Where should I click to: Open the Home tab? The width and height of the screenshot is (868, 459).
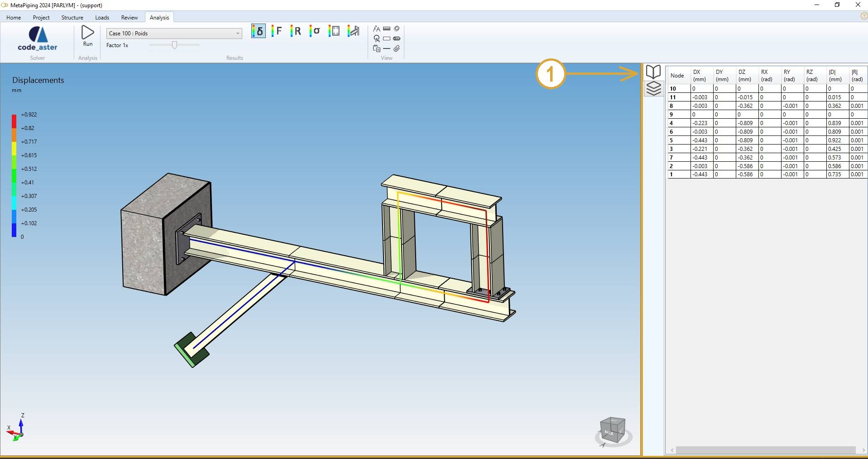[x=14, y=17]
